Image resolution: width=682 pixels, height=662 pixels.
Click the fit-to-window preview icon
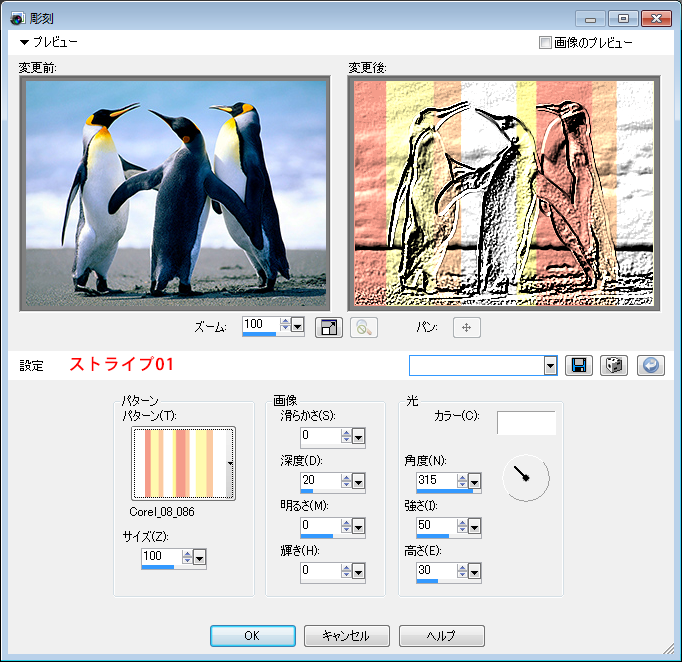pos(329,327)
